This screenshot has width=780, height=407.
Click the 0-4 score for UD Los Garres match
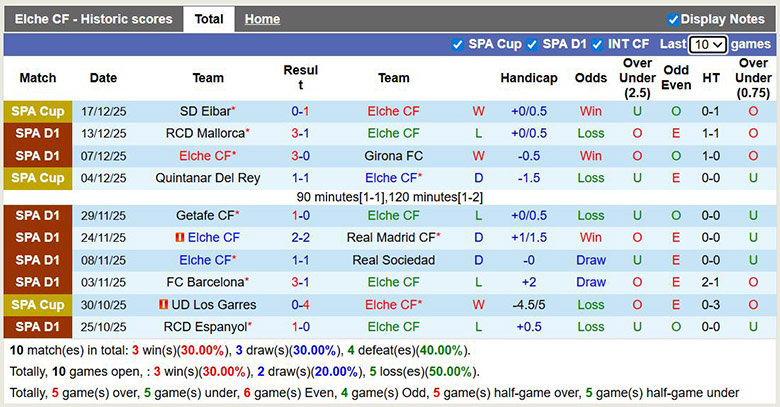300,305
